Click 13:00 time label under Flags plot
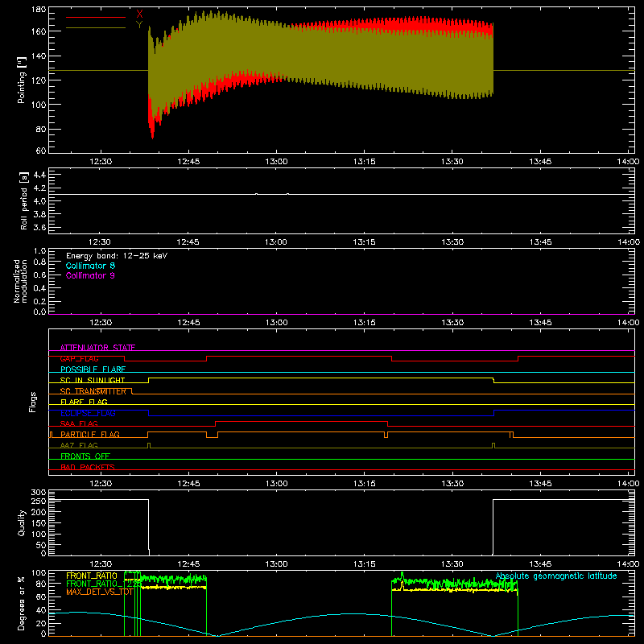Image resolution: width=644 pixels, height=644 pixels. [x=276, y=484]
